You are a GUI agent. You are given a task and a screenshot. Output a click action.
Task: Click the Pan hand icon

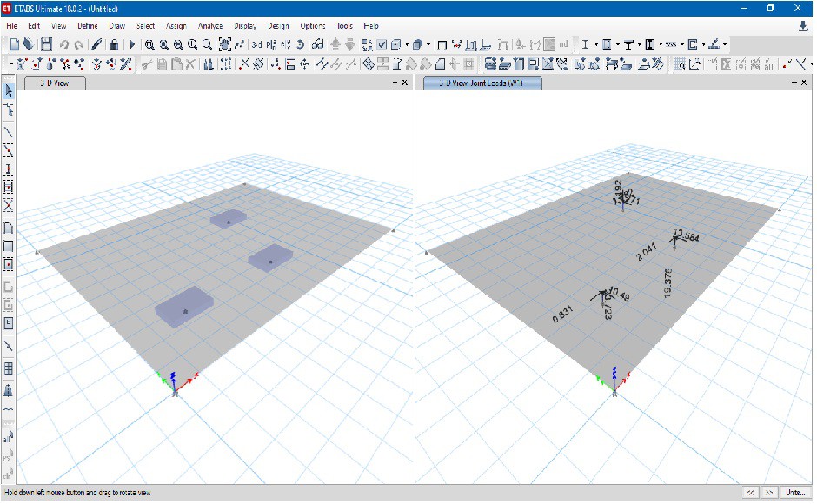click(225, 44)
